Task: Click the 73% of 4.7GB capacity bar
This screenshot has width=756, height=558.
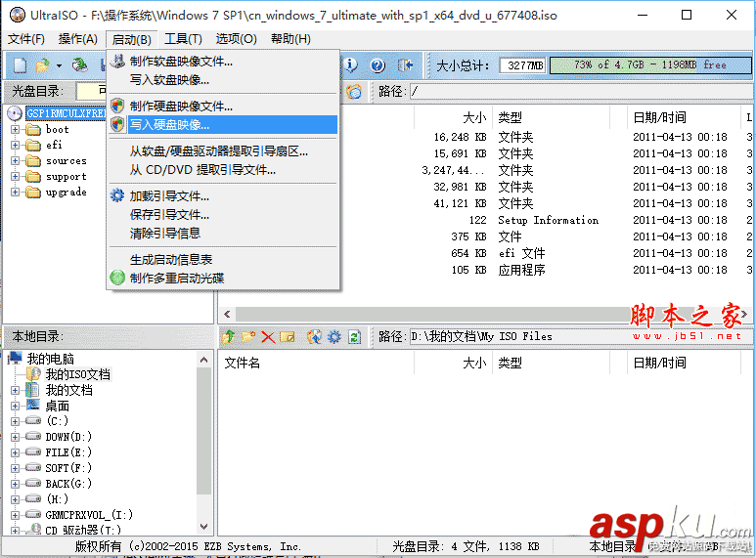Action: click(650, 65)
